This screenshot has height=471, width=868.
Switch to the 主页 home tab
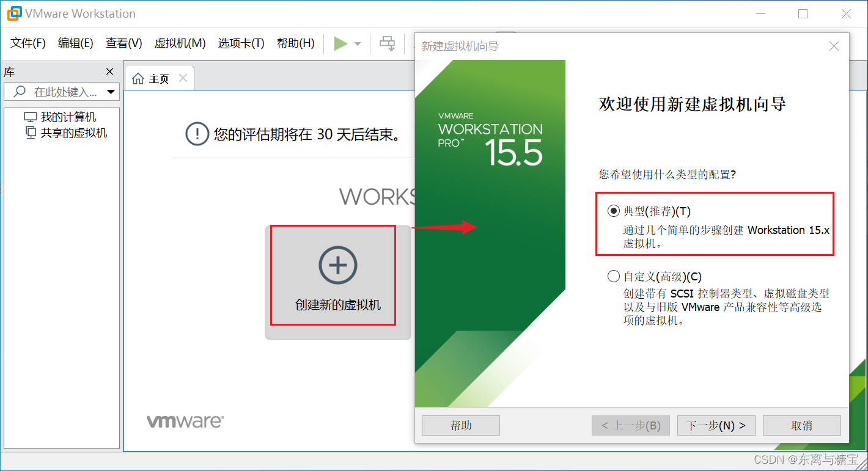[x=159, y=79]
